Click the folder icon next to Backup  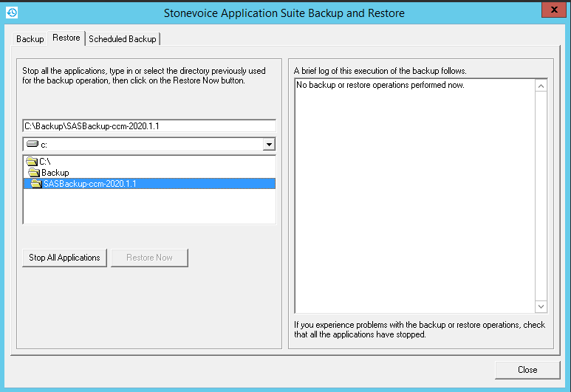(34, 173)
